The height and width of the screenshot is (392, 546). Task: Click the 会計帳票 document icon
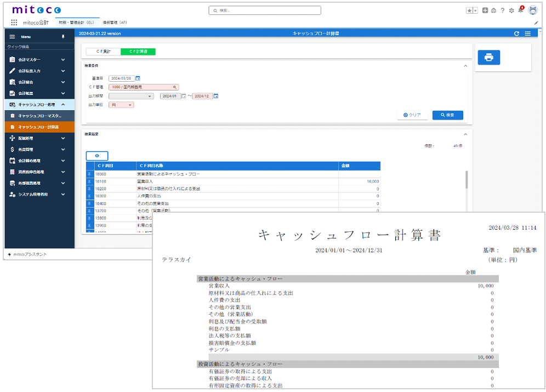click(12, 93)
